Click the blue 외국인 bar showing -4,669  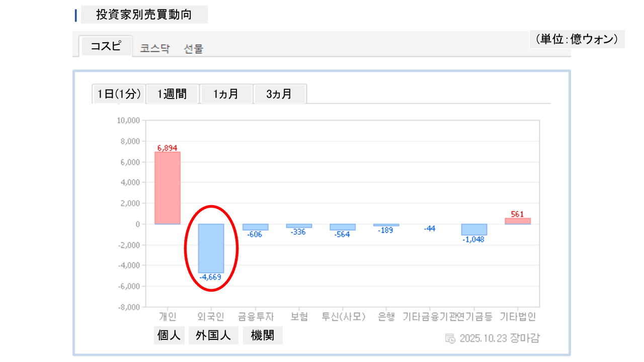coord(211,248)
